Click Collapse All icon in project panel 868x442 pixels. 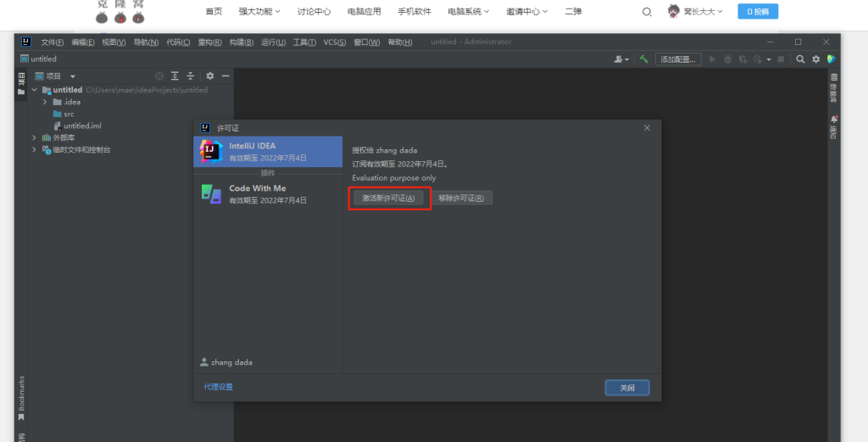click(x=191, y=76)
